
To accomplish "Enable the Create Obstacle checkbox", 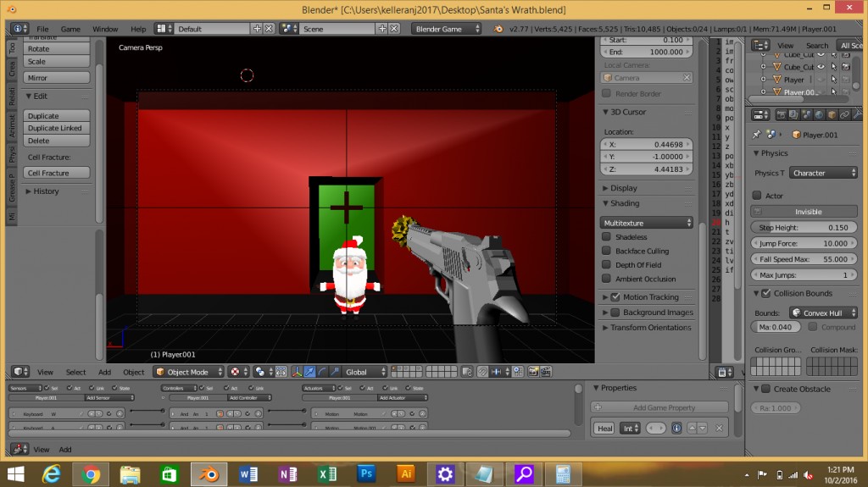I will pyautogui.click(x=766, y=389).
